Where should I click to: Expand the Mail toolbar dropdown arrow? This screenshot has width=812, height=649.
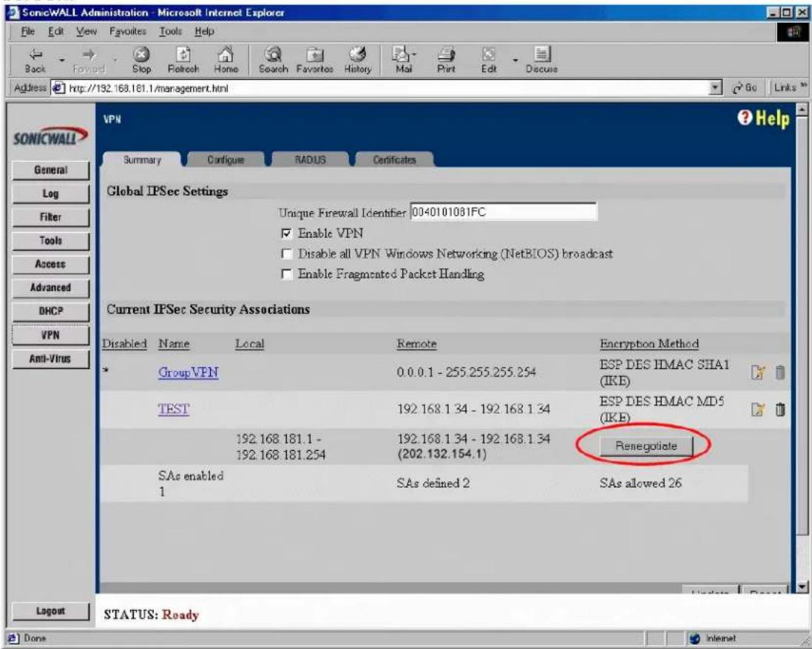414,54
